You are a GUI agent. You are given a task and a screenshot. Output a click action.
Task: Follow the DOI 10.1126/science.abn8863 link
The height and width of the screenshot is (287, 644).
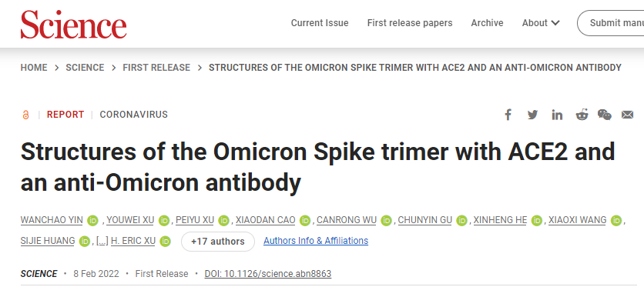click(268, 274)
